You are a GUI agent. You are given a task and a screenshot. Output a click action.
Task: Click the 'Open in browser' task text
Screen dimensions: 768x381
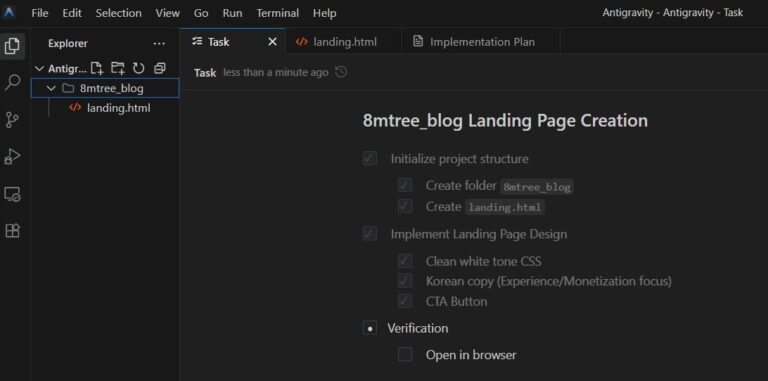pyautogui.click(x=471, y=355)
